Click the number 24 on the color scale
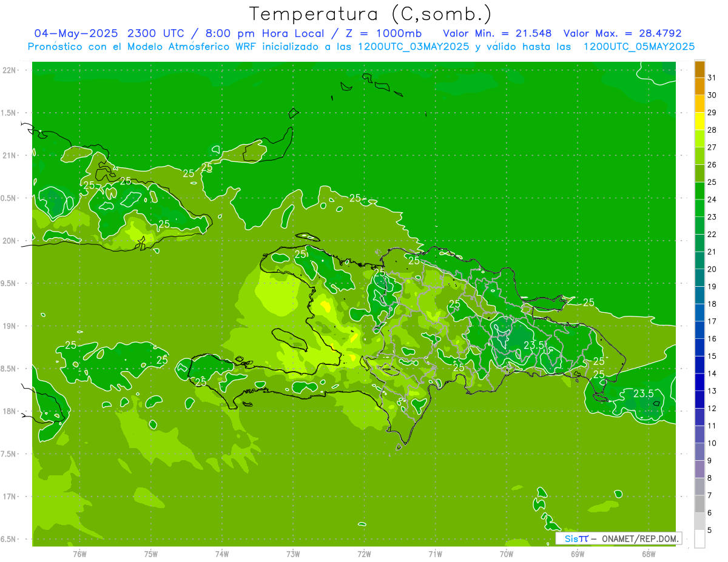 coord(712,199)
